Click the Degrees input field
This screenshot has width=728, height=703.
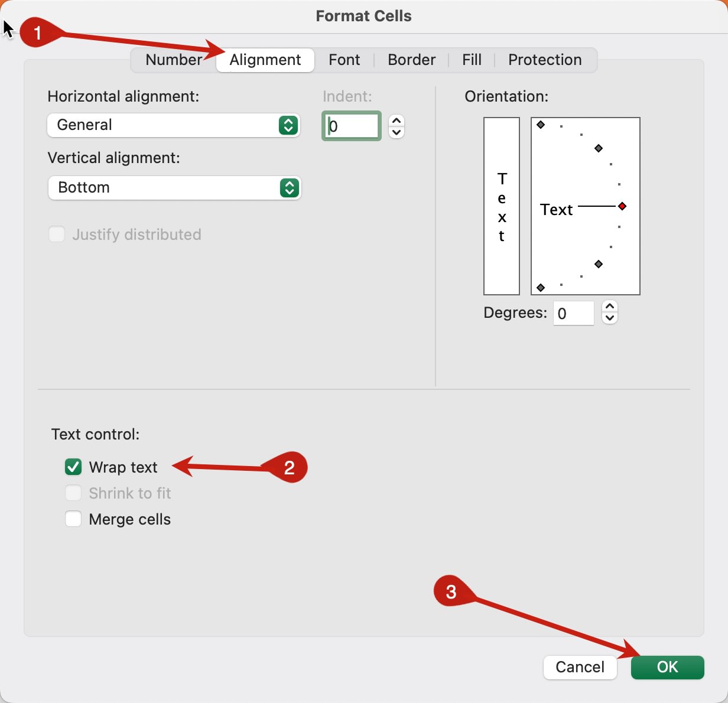click(573, 313)
